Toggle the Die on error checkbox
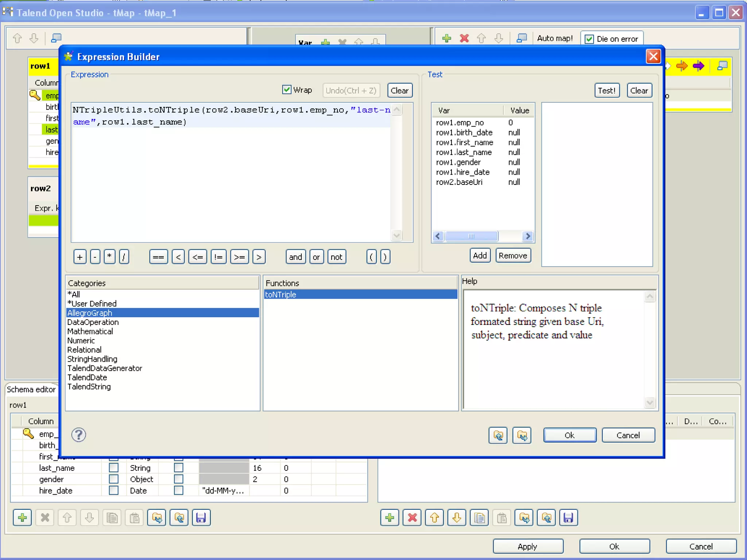Screen dimensions: 747x560 (x=589, y=39)
